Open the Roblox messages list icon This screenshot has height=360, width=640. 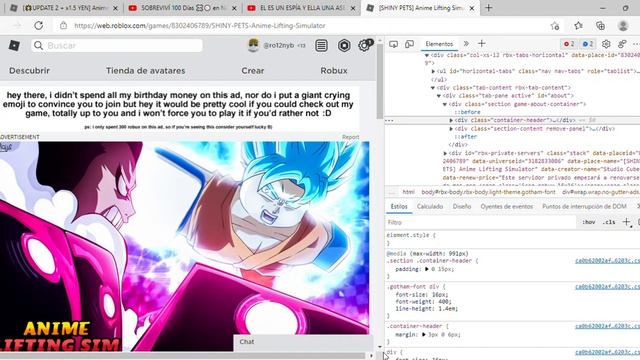pos(321,45)
